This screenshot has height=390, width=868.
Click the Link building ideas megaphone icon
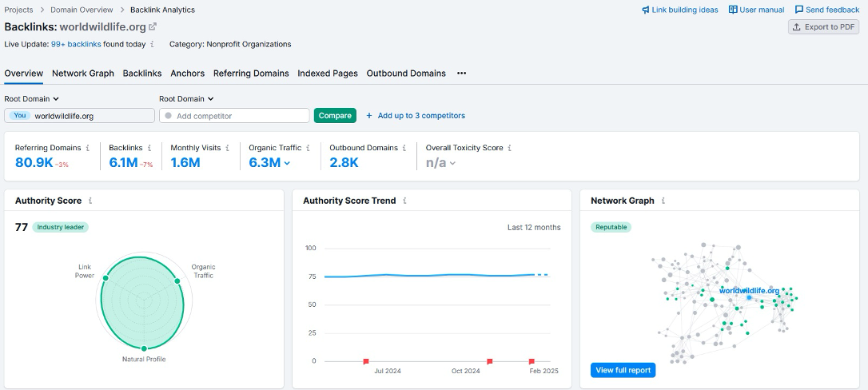(646, 10)
